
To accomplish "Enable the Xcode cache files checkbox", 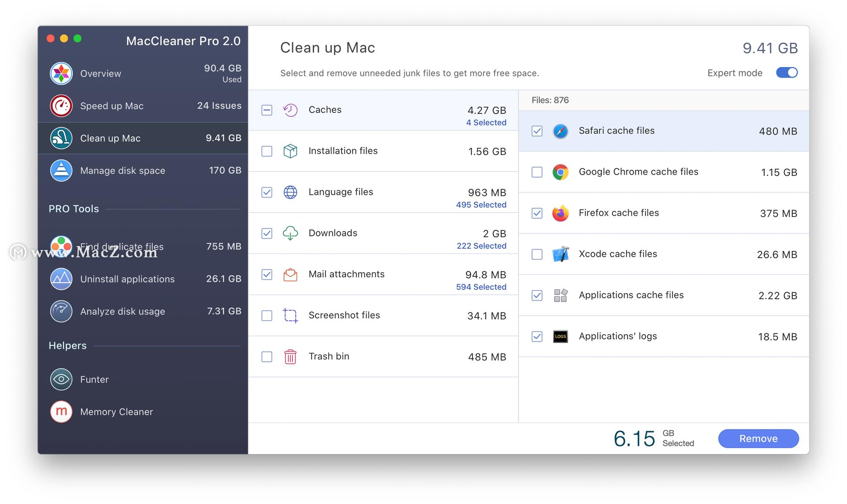I will (x=537, y=254).
